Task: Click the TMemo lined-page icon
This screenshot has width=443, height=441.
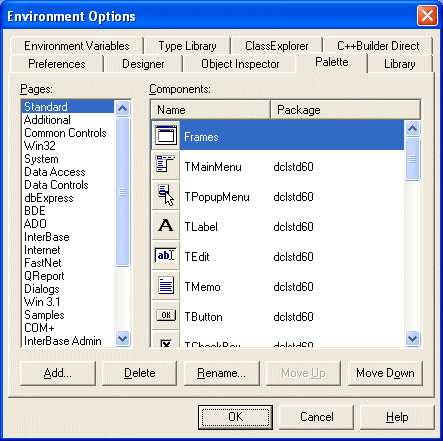Action: tap(166, 286)
